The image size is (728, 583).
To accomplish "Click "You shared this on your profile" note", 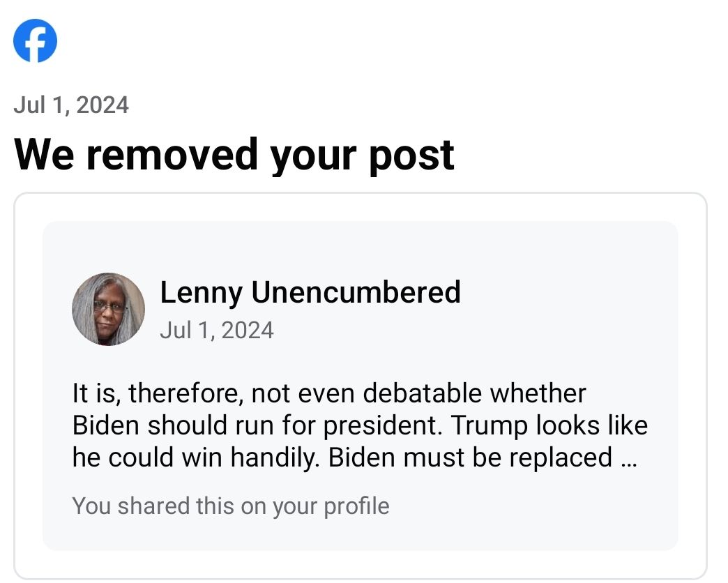I will click(x=231, y=506).
